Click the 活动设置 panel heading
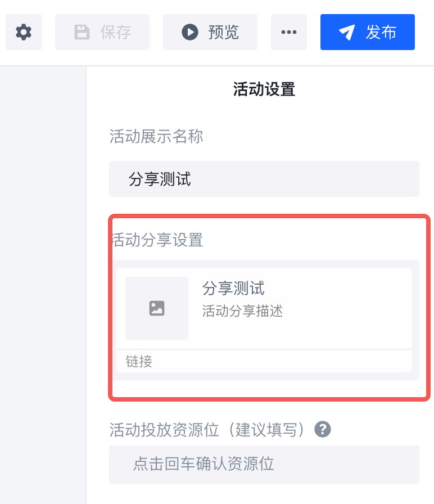Image resolution: width=434 pixels, height=504 pixels. (264, 89)
